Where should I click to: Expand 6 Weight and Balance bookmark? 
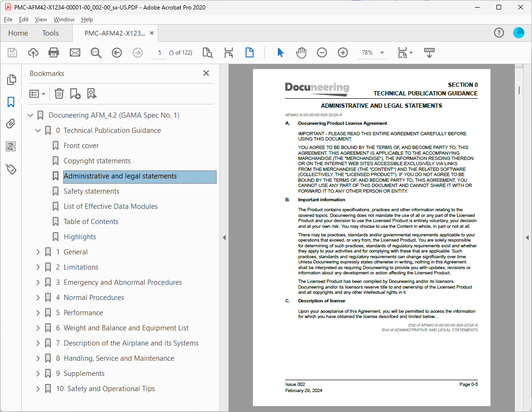point(38,328)
